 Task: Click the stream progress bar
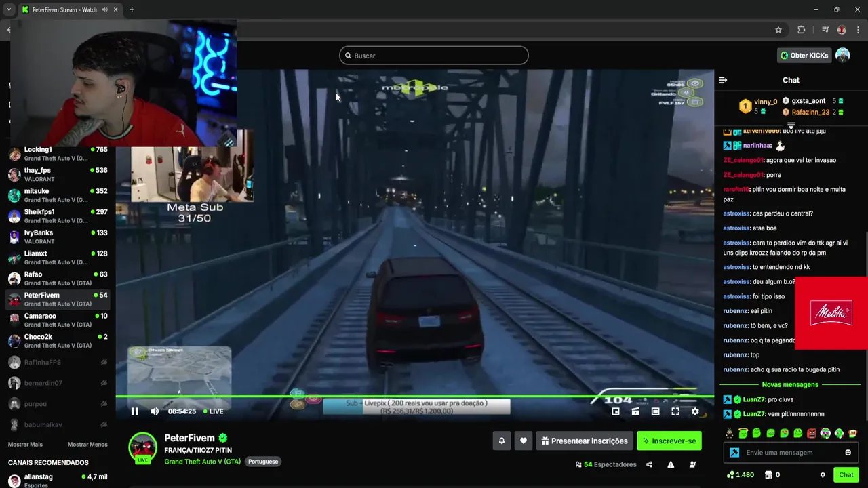(414, 396)
